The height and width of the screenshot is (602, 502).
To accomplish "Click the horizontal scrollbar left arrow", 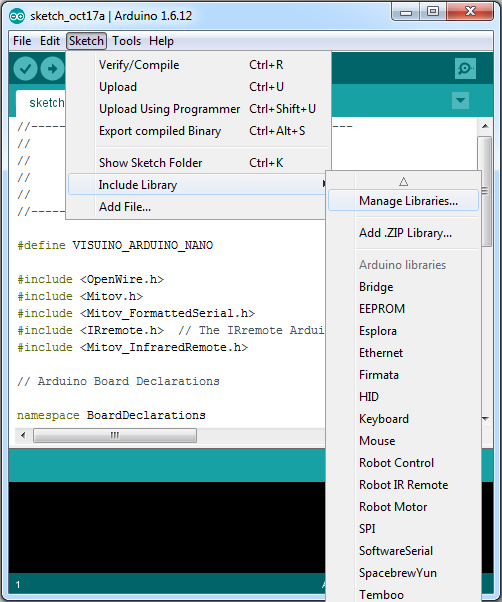I will point(23,435).
